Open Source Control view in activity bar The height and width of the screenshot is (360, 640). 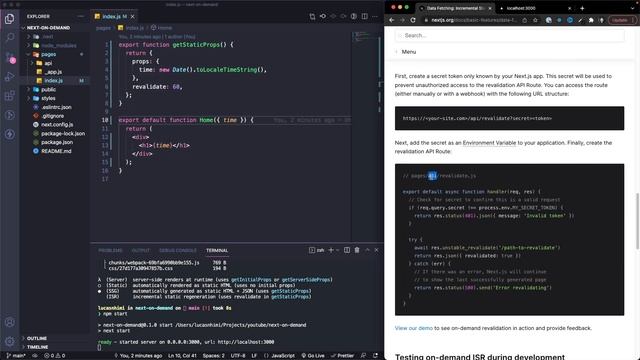(x=9, y=57)
